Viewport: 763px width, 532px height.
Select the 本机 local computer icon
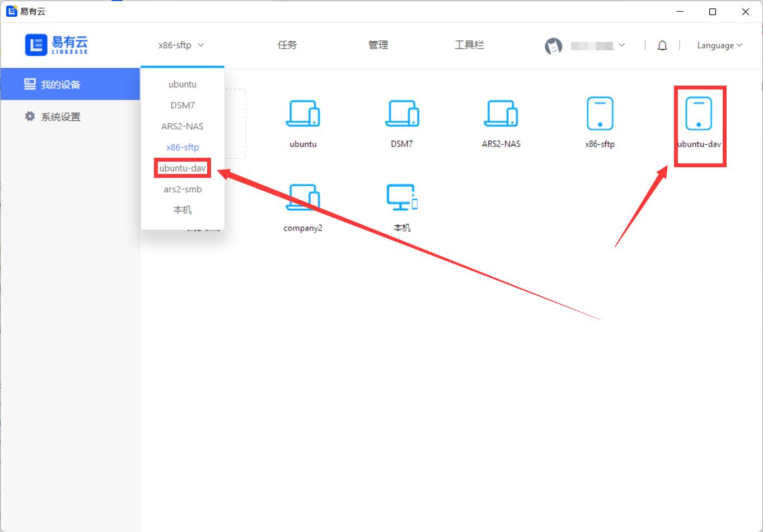(402, 198)
